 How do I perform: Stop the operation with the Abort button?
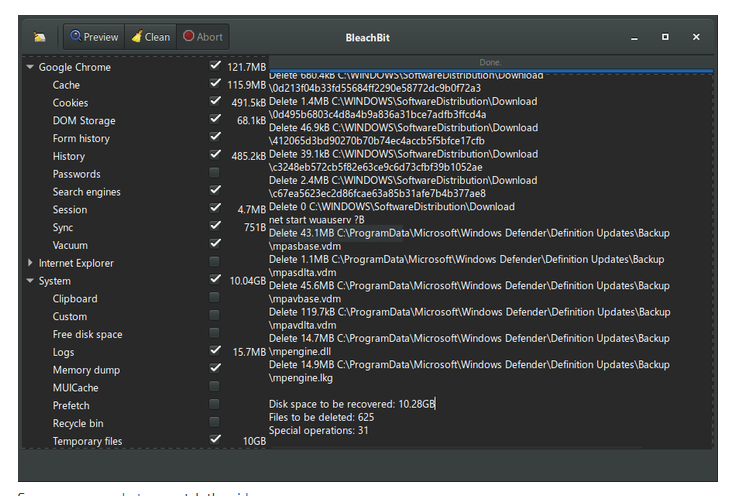[203, 37]
